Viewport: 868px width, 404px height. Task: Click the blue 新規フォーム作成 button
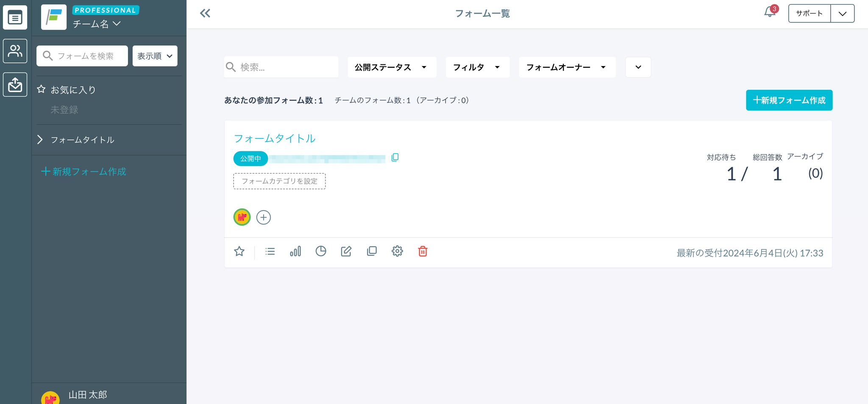[x=789, y=100]
